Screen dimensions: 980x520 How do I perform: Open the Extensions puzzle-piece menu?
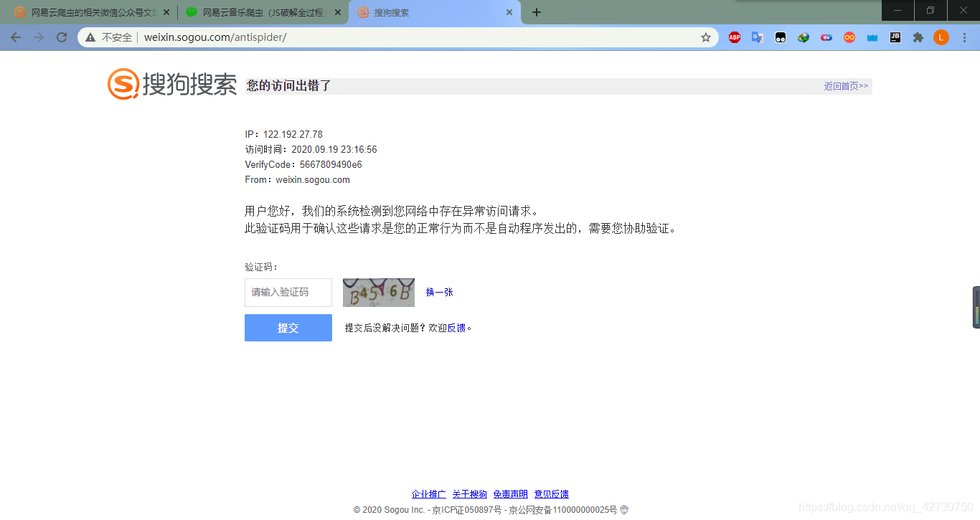[918, 37]
